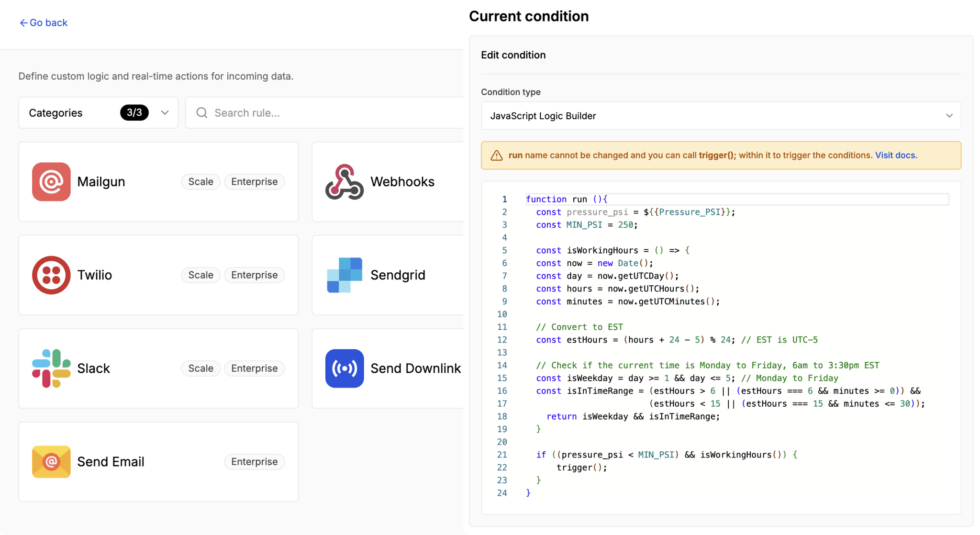Click the back arrow icon
The width and height of the screenshot is (980, 535).
point(23,23)
